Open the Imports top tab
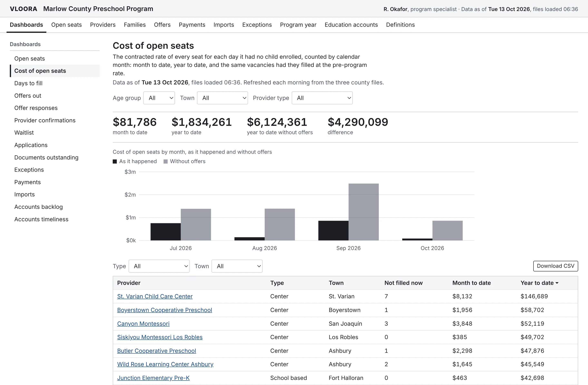588x385 pixels. pyautogui.click(x=224, y=25)
